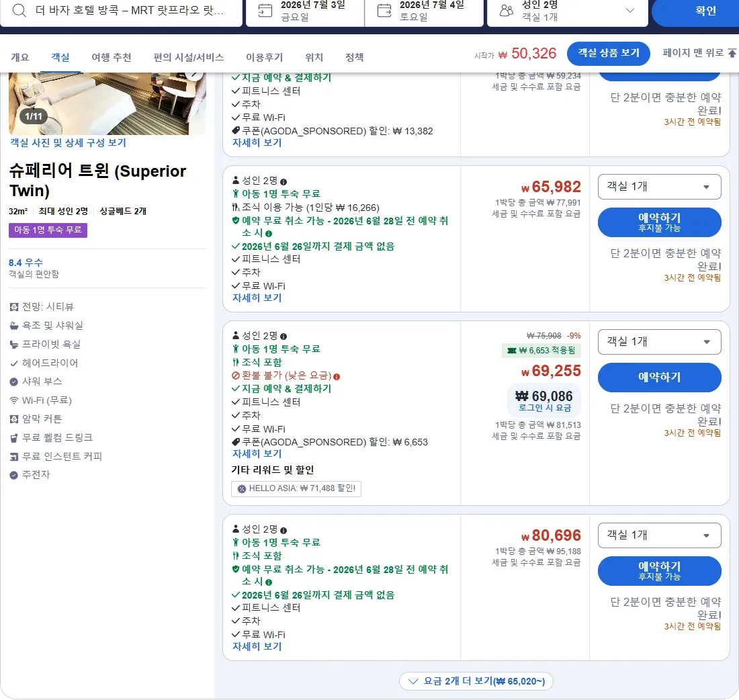Click info icon next to ₩65,982 offer's 성인 2명
The height and width of the screenshot is (700, 739).
pos(284,182)
